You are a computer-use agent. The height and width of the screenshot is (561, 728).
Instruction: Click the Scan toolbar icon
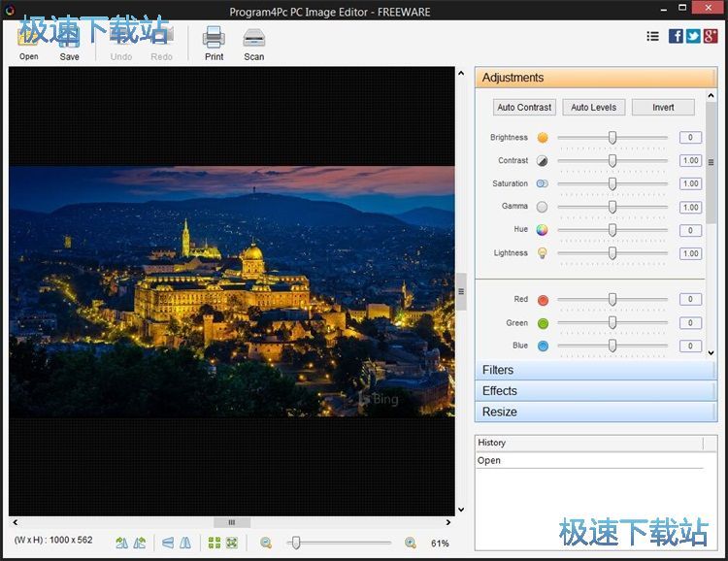[x=254, y=39]
